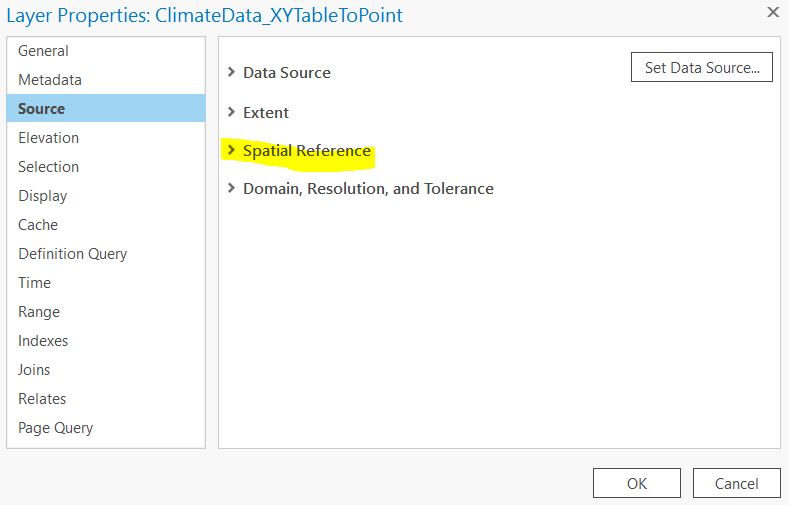Cancel the Layer Properties dialog
The image size is (789, 505).
(x=736, y=483)
